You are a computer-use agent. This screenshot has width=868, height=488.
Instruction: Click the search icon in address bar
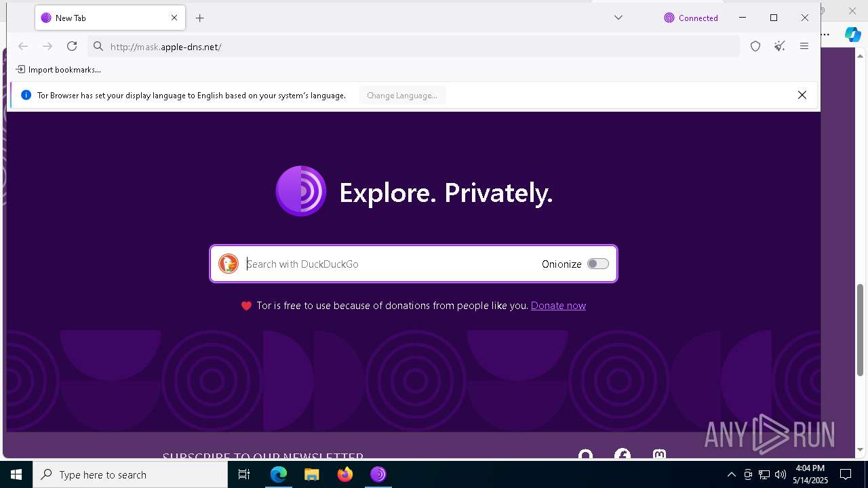[98, 46]
